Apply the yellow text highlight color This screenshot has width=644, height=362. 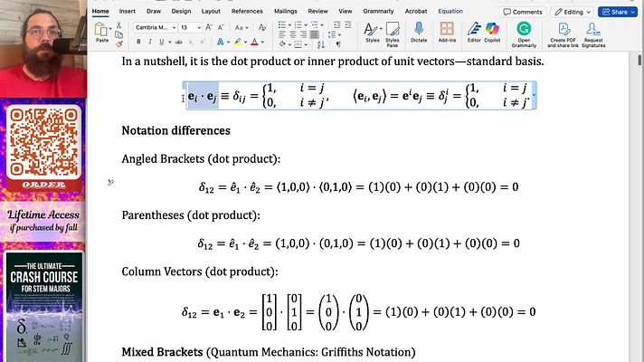237,43
